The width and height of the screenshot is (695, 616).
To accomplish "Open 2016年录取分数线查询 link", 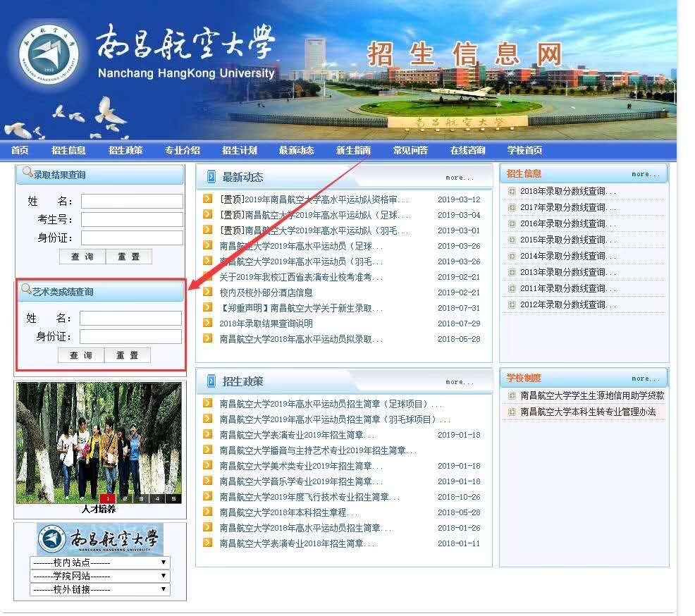I will pos(568,224).
